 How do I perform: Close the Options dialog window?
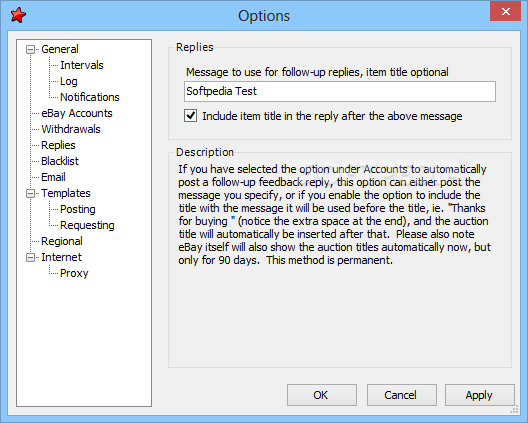coord(505,12)
